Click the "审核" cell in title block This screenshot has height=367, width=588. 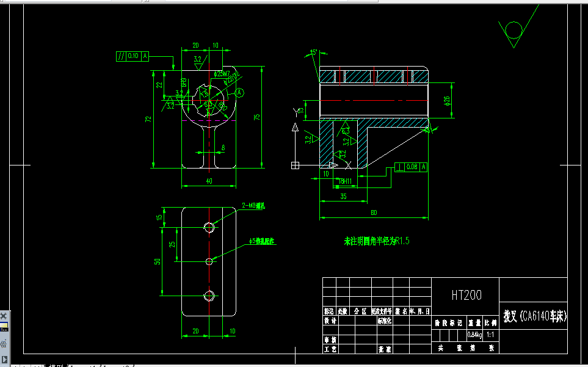[330, 340]
